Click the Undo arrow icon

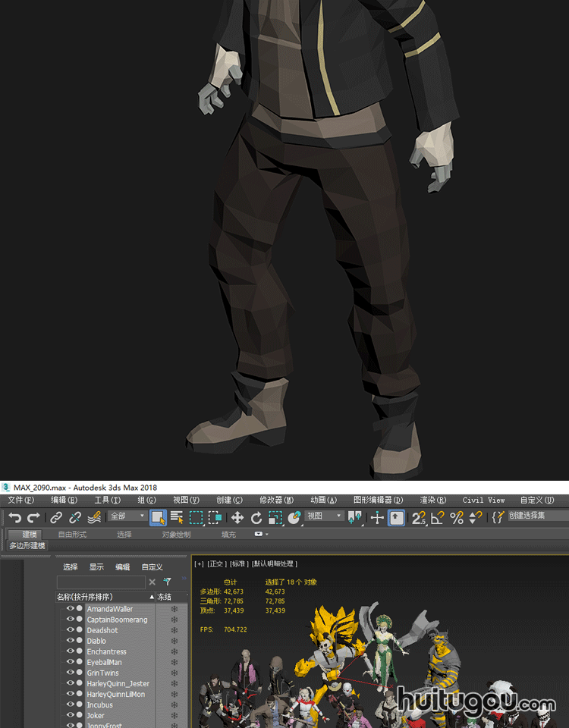(x=14, y=518)
